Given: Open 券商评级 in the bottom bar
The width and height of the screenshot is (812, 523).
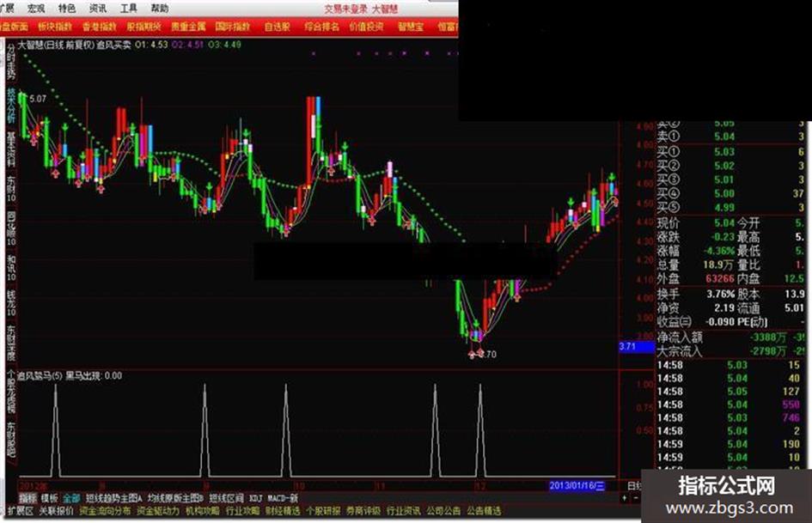Looking at the screenshot, I should tap(363, 511).
